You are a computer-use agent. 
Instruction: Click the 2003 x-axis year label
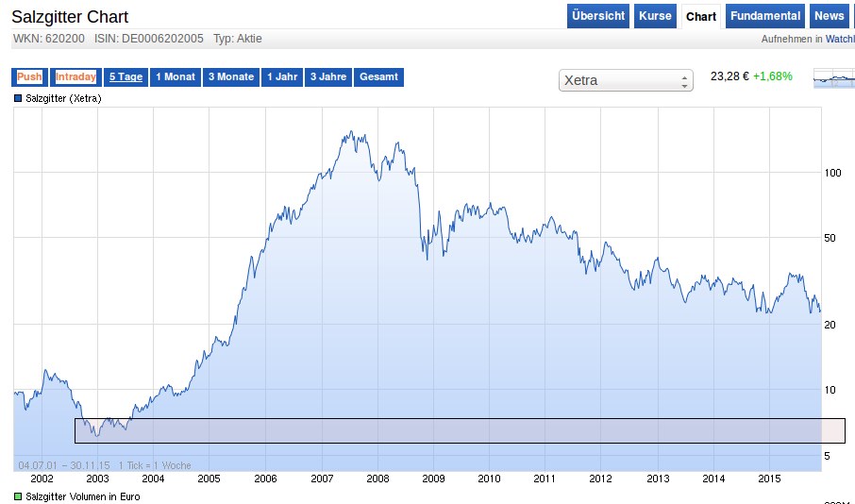[97, 479]
